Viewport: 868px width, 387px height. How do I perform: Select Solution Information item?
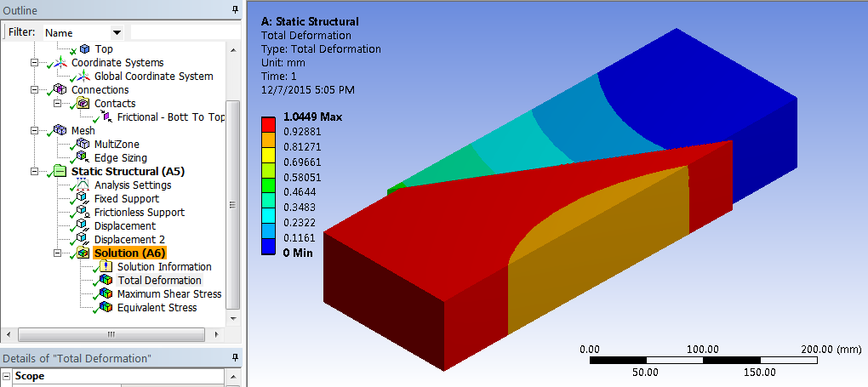(164, 266)
